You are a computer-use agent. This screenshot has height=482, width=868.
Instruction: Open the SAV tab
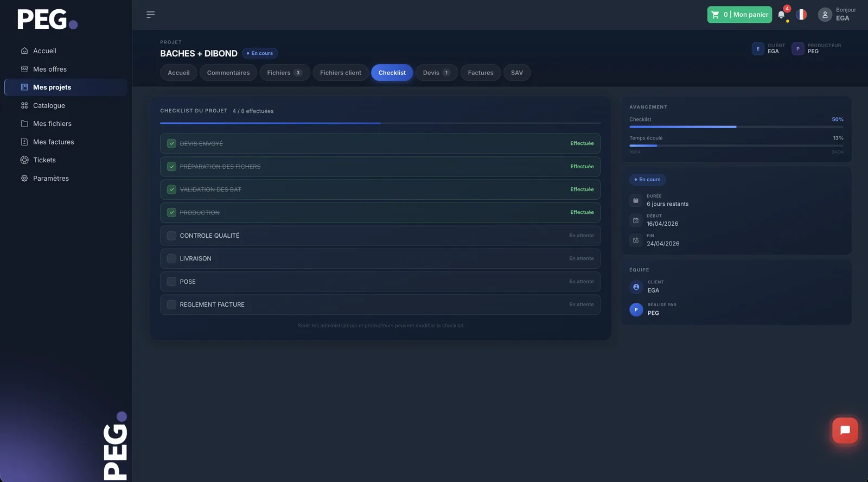pos(517,73)
